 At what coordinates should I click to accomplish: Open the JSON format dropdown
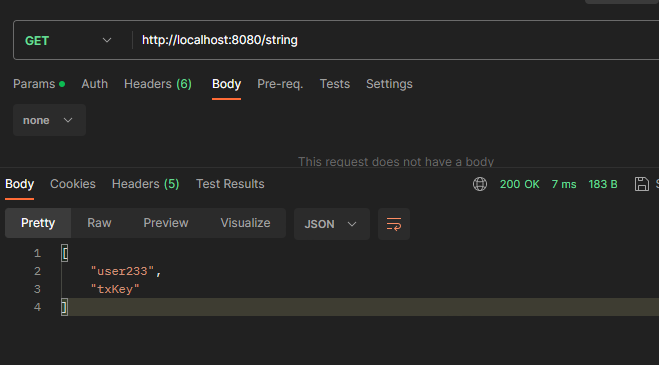click(332, 224)
